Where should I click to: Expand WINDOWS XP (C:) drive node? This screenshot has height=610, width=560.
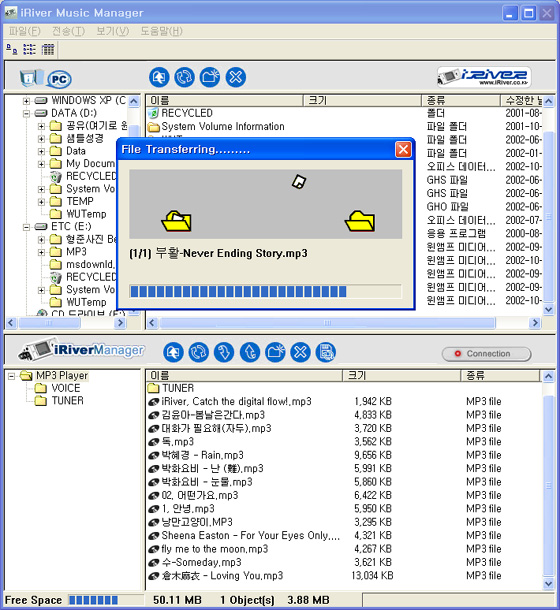click(x=26, y=101)
